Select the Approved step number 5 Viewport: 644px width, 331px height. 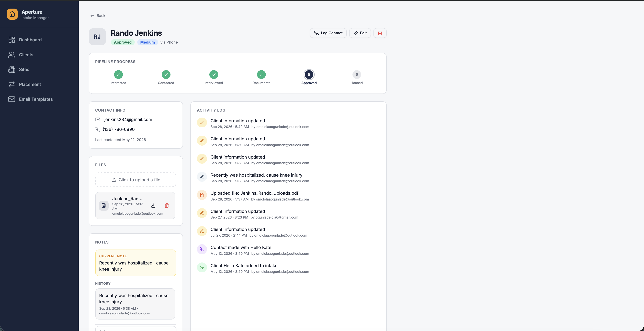[x=309, y=74]
